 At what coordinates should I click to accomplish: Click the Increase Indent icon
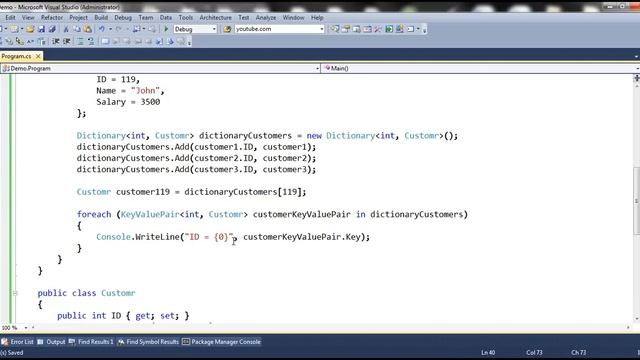pos(67,41)
